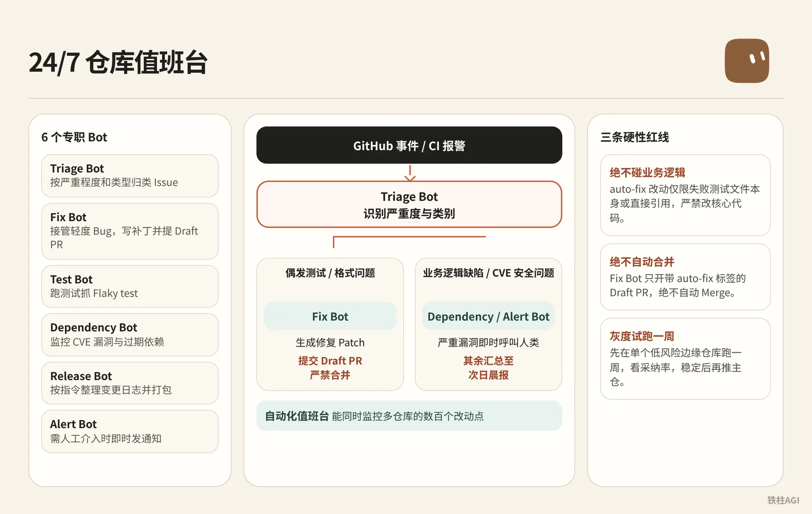Click the 6 个专职 Bot panel title
The image size is (812, 514).
point(74,137)
